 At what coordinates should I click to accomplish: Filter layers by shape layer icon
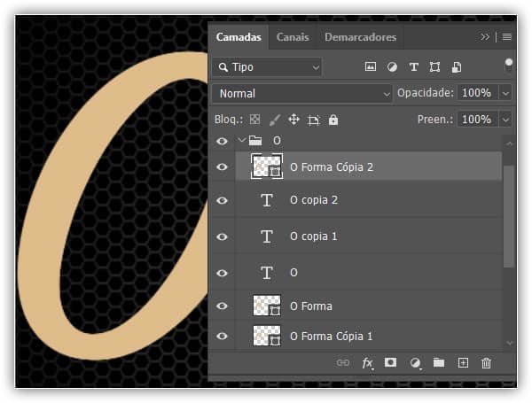coord(434,66)
